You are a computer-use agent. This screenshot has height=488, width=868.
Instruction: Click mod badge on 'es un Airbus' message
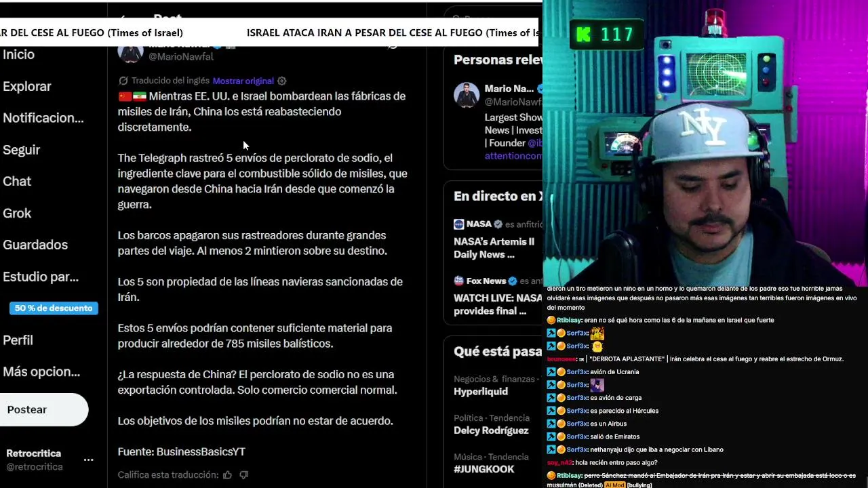click(x=551, y=424)
